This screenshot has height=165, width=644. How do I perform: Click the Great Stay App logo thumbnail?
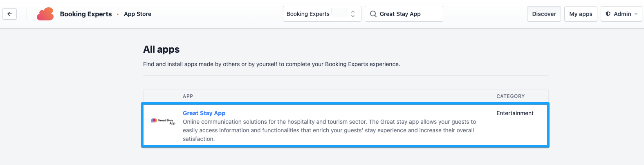click(x=163, y=121)
